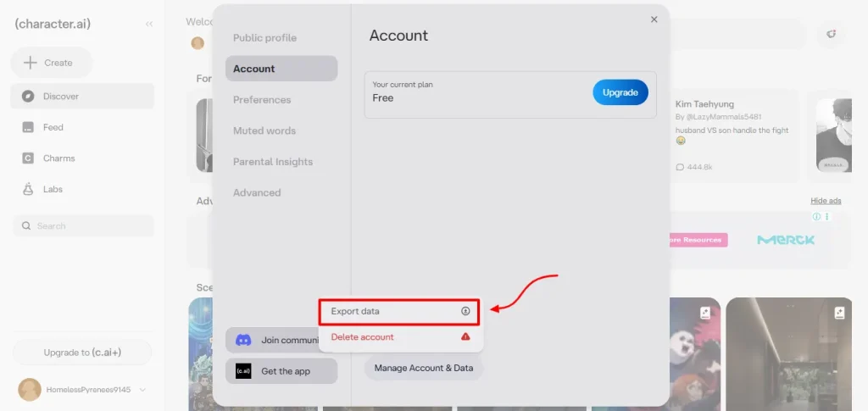Open the ad options three-dot icon
The image size is (868, 411).
(x=827, y=216)
